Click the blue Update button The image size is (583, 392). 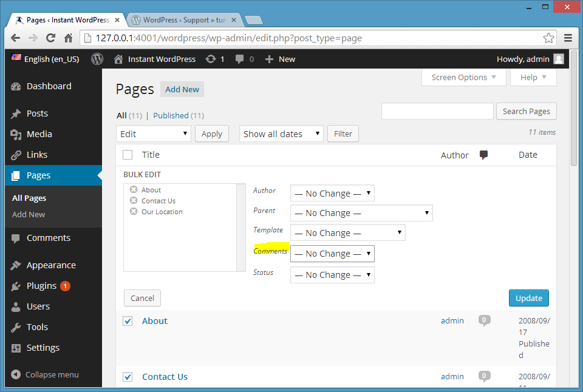point(528,298)
